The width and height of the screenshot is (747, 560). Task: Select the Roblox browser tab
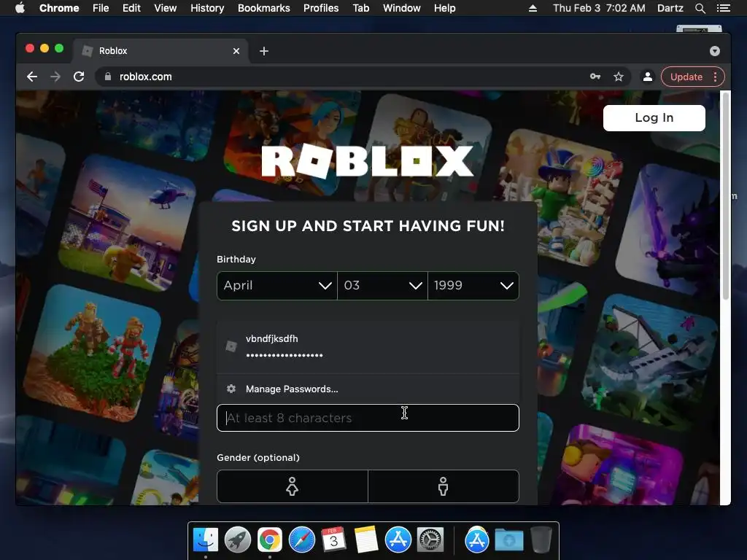pos(160,51)
